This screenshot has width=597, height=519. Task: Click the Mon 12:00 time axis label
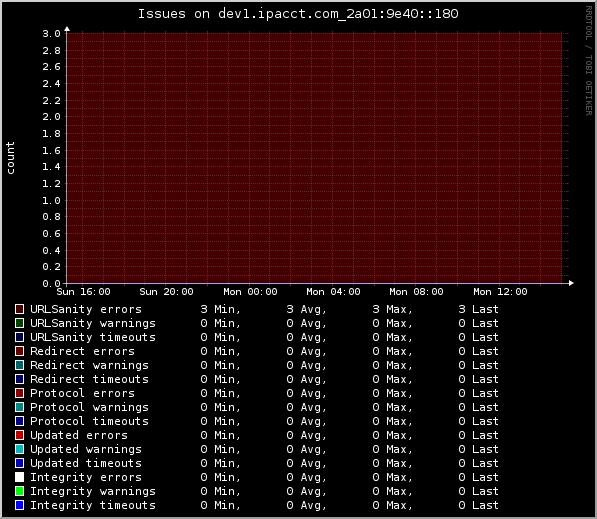point(500,292)
